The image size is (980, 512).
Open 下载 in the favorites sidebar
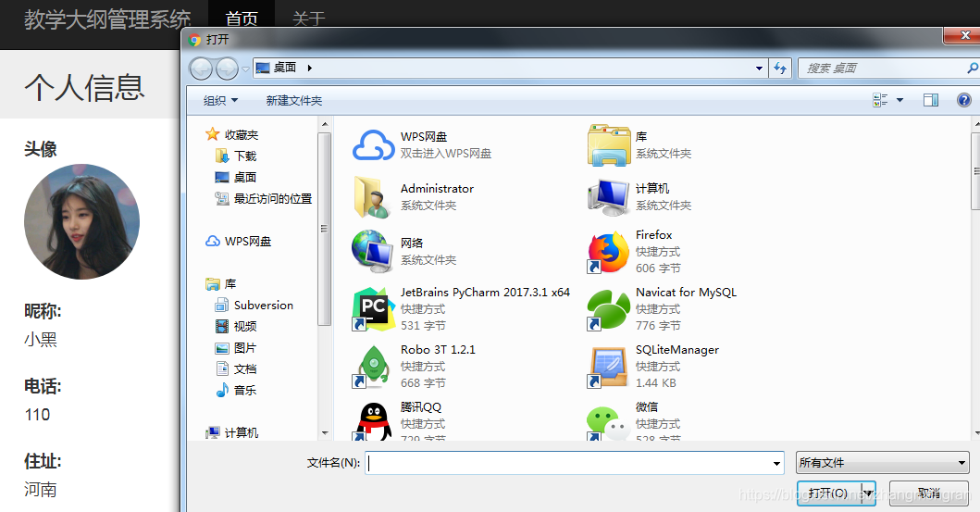(x=236, y=156)
